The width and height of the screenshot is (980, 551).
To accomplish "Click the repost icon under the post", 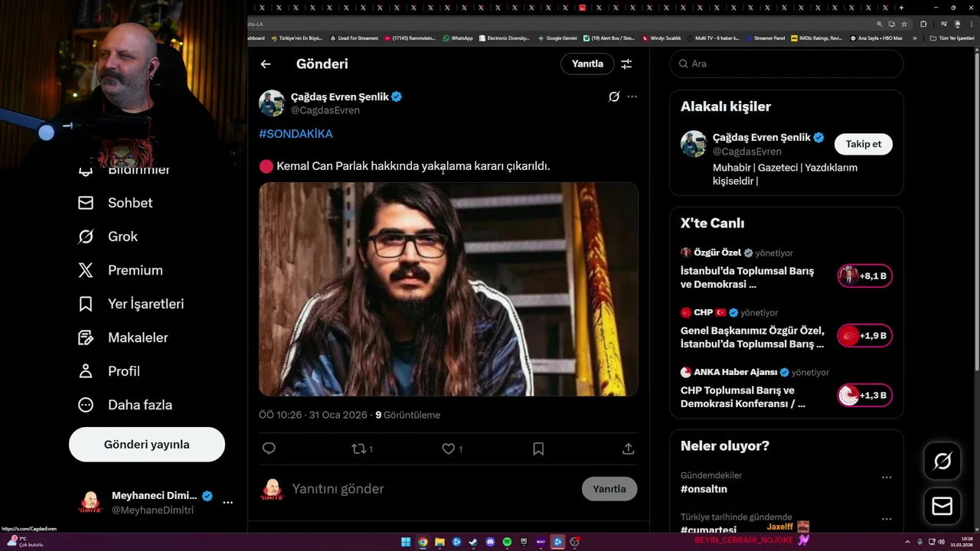I will point(358,449).
